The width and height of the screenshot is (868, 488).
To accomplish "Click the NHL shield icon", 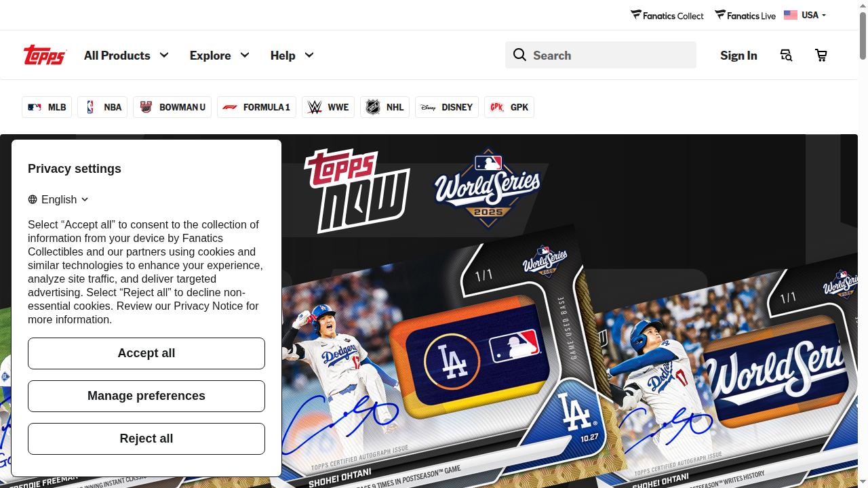I will (x=373, y=106).
